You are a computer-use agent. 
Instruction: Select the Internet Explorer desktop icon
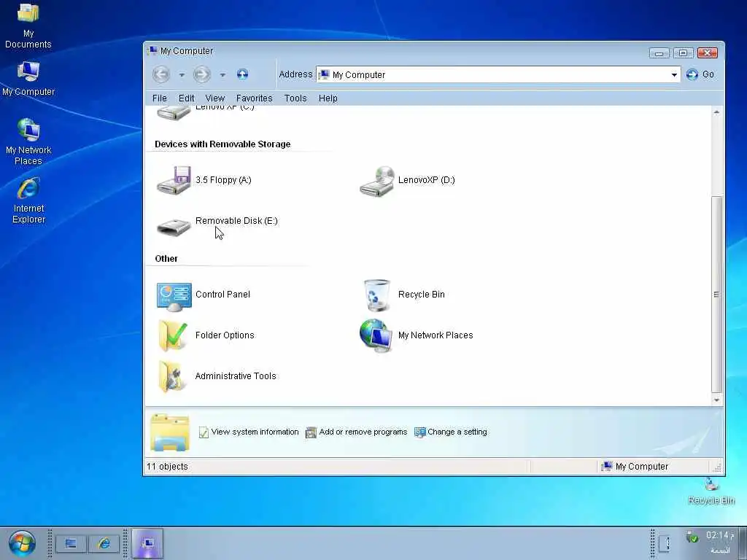28,201
